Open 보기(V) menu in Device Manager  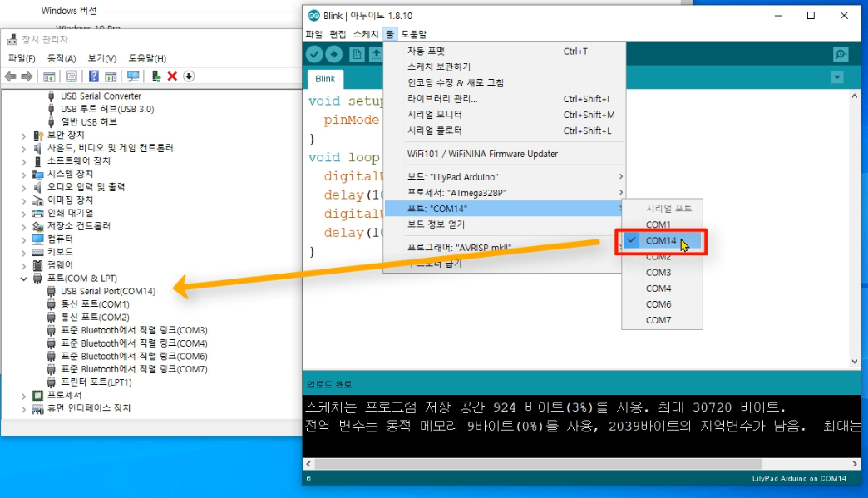click(102, 58)
